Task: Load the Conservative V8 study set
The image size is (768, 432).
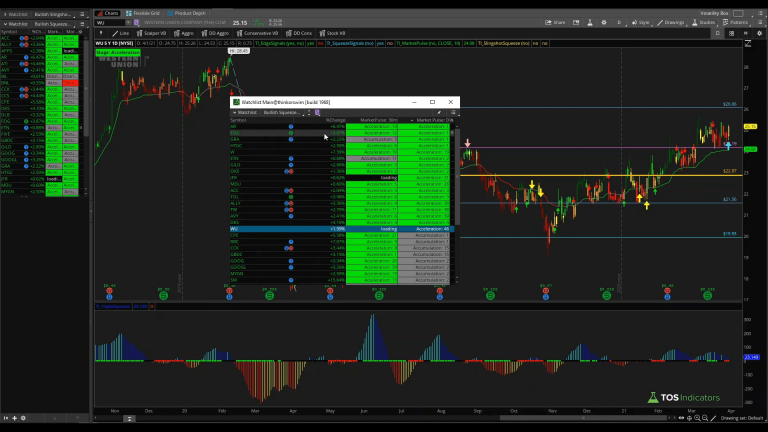Action: tap(258, 33)
